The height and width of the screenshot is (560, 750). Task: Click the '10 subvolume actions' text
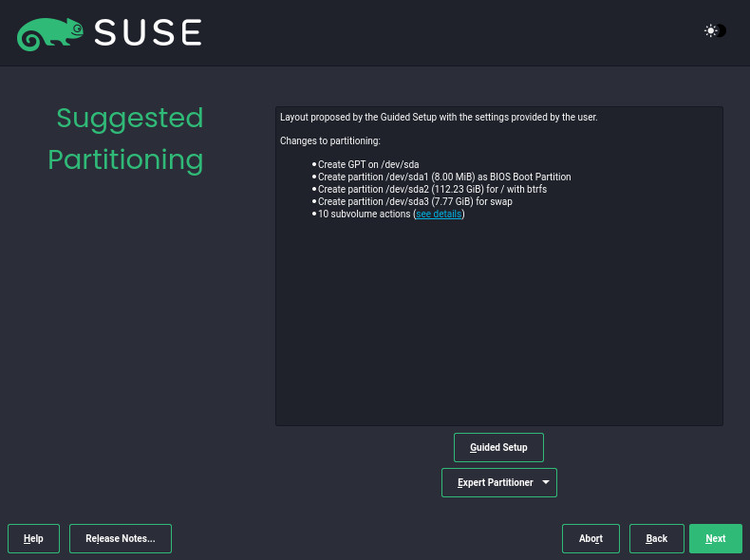click(x=364, y=214)
